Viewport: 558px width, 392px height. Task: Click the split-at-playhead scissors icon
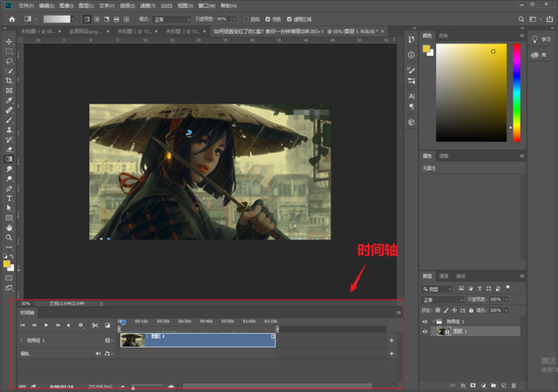(x=95, y=326)
